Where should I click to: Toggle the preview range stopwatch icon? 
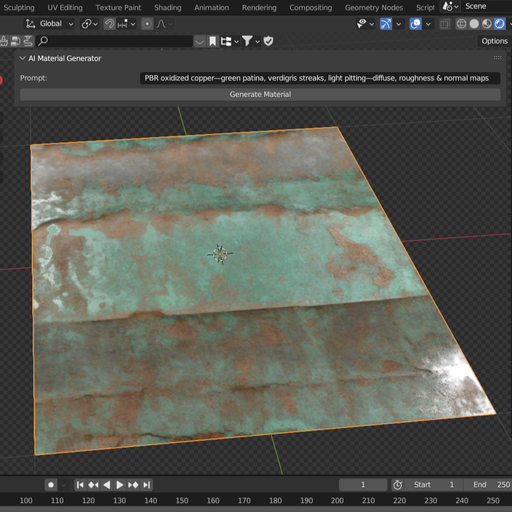click(397, 485)
